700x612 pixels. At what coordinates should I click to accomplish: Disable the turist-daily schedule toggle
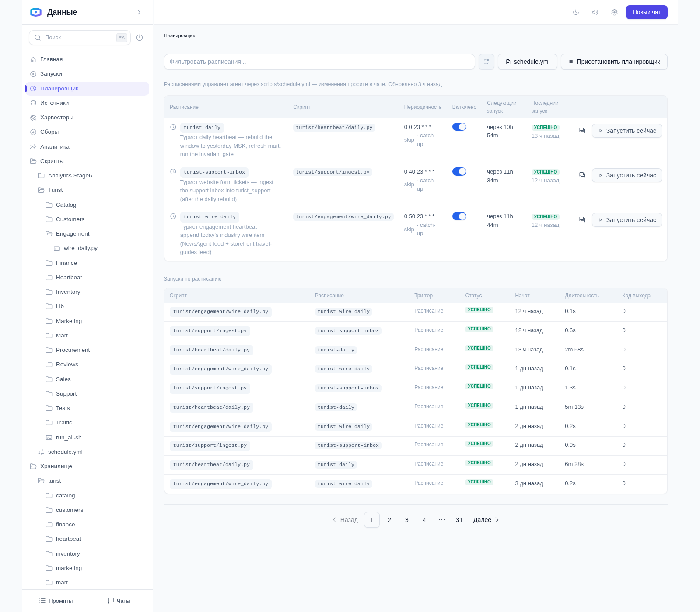[x=459, y=127]
